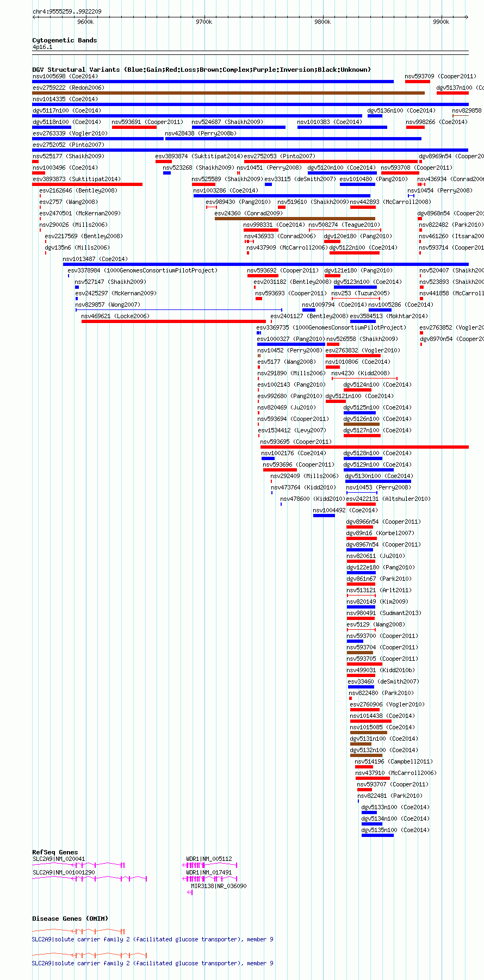Click the nsv1010480 (Pang2010) label
This screenshot has width=484, height=980.
coord(374,179)
